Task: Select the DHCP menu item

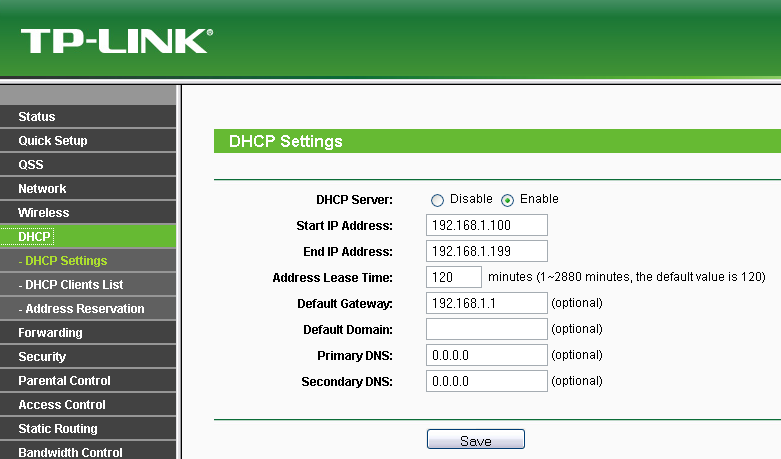Action: (x=88, y=236)
